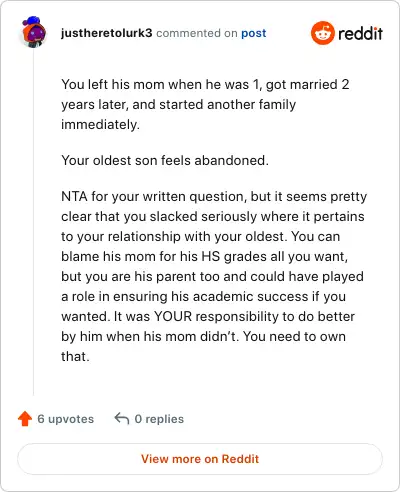Select the "0 replies" count label
Image resolution: width=400 pixels, height=492 pixels.
pos(159,419)
